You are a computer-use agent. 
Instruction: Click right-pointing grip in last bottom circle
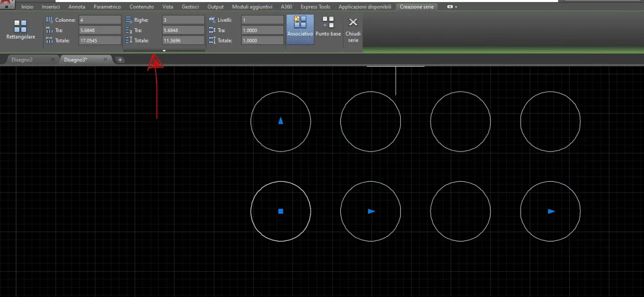(551, 211)
